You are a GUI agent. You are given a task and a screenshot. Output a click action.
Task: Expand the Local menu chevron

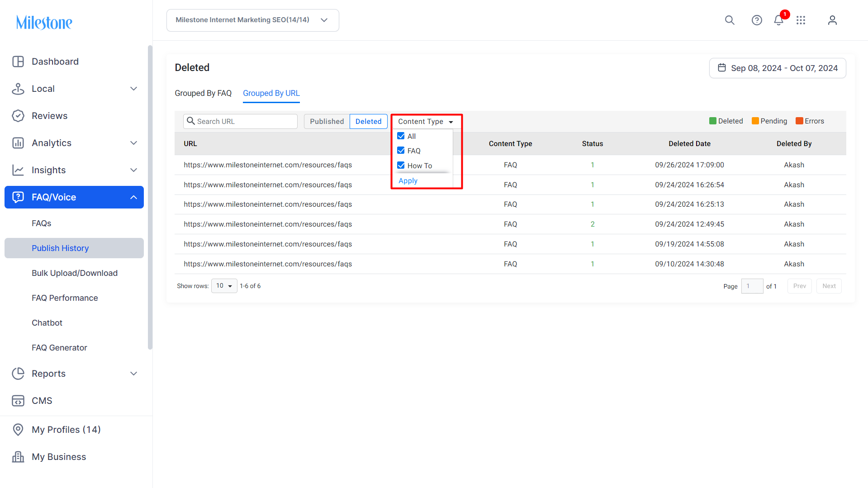134,89
